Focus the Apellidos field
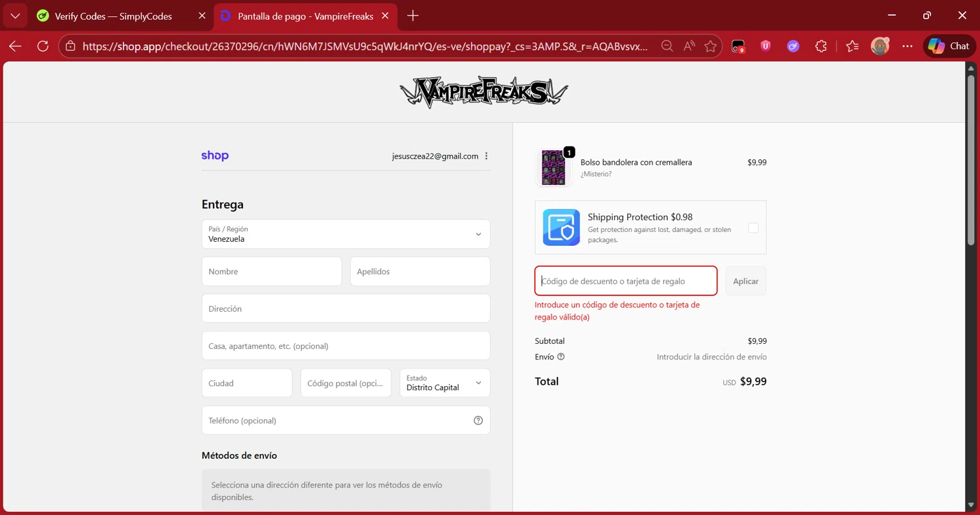This screenshot has height=515, width=980. coord(420,271)
